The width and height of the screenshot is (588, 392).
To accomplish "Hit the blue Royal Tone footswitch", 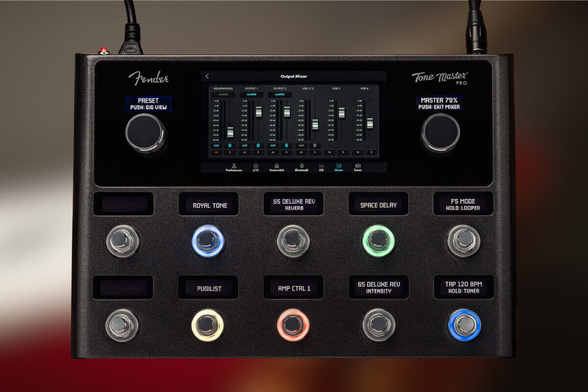I will [208, 241].
